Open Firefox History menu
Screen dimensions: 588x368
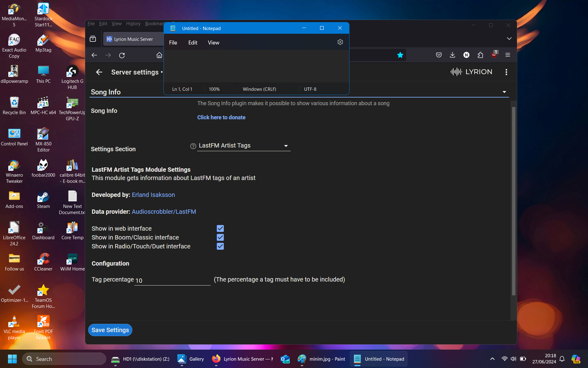click(x=133, y=24)
